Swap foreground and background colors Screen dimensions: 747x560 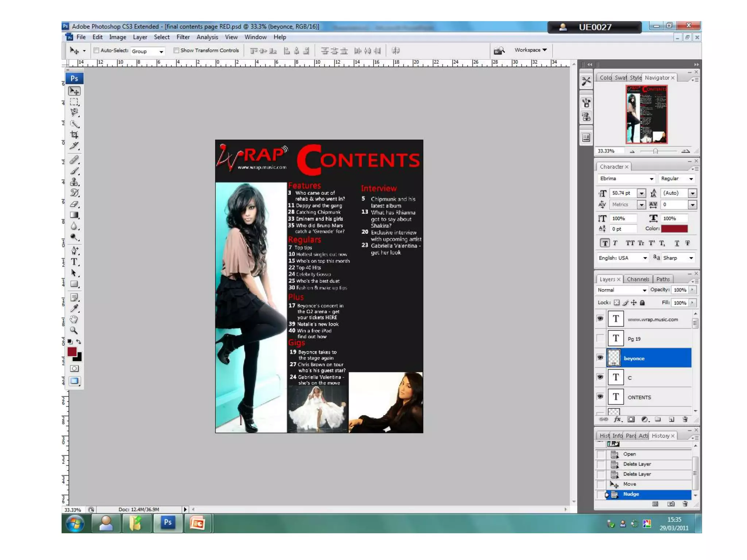tap(78, 342)
